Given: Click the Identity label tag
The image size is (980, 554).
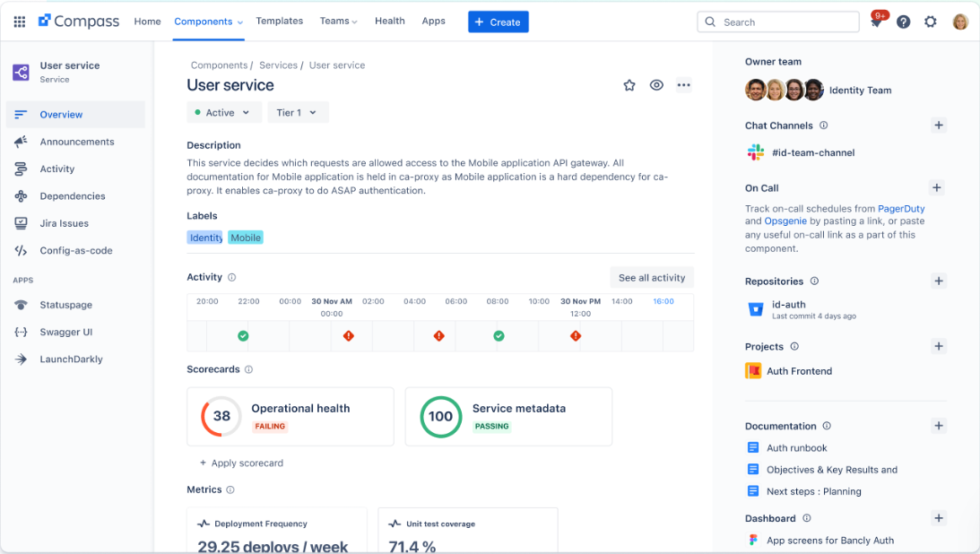Looking at the screenshot, I should pyautogui.click(x=205, y=238).
